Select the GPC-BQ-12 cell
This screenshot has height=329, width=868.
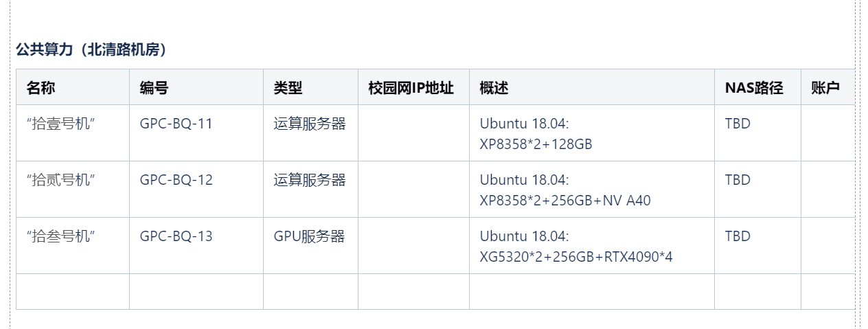[x=196, y=190]
